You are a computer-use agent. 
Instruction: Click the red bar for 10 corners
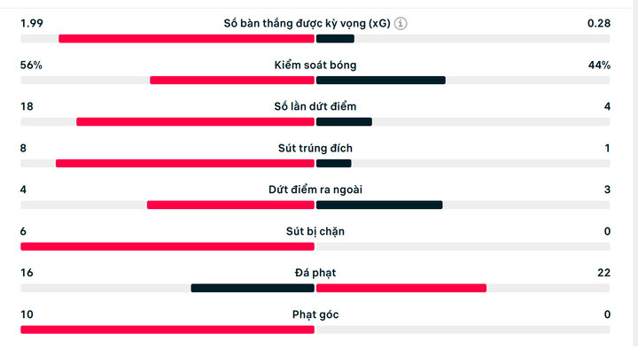point(167,329)
